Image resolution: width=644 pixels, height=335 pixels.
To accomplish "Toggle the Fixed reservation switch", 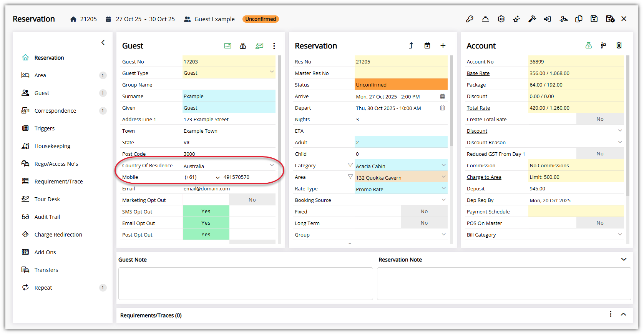I will coord(401,211).
